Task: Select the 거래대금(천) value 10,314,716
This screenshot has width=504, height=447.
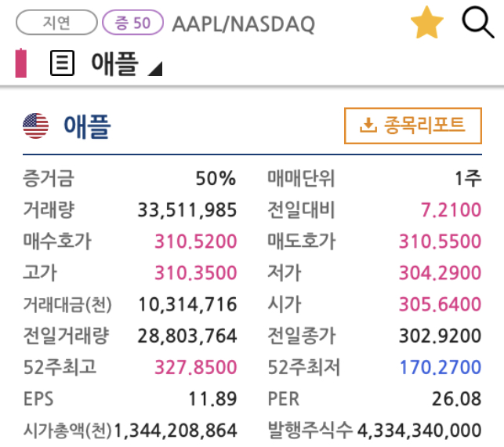Action: (187, 304)
